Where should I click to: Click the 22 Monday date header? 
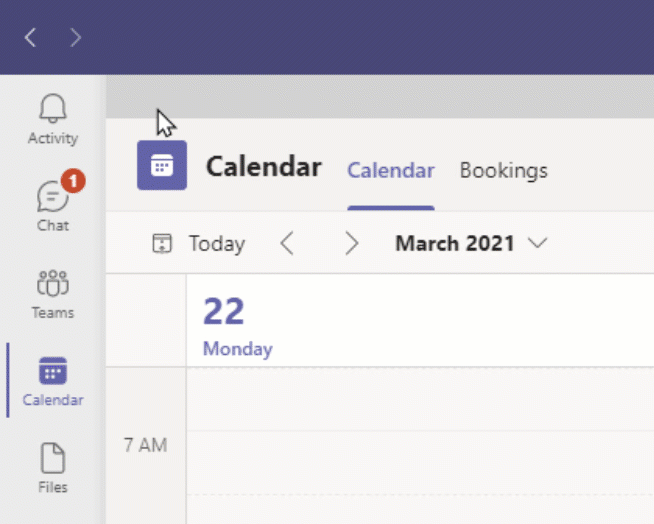click(238, 326)
